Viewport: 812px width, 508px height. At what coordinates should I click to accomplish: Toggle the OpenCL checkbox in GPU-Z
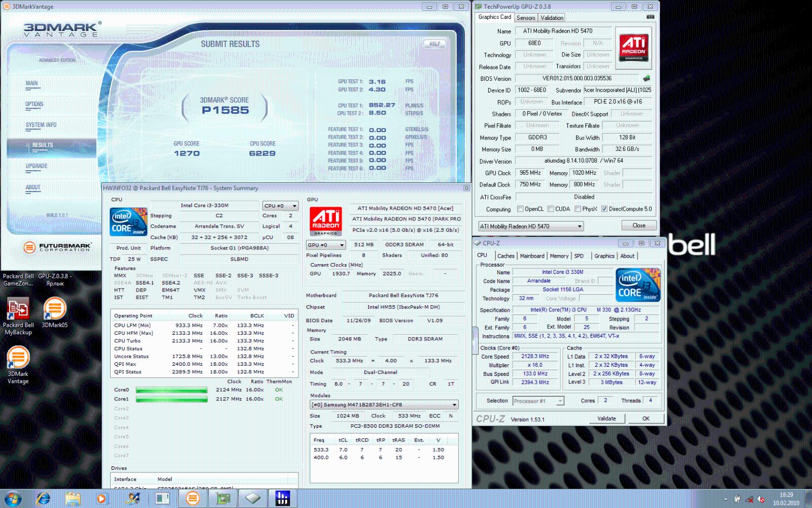point(520,209)
